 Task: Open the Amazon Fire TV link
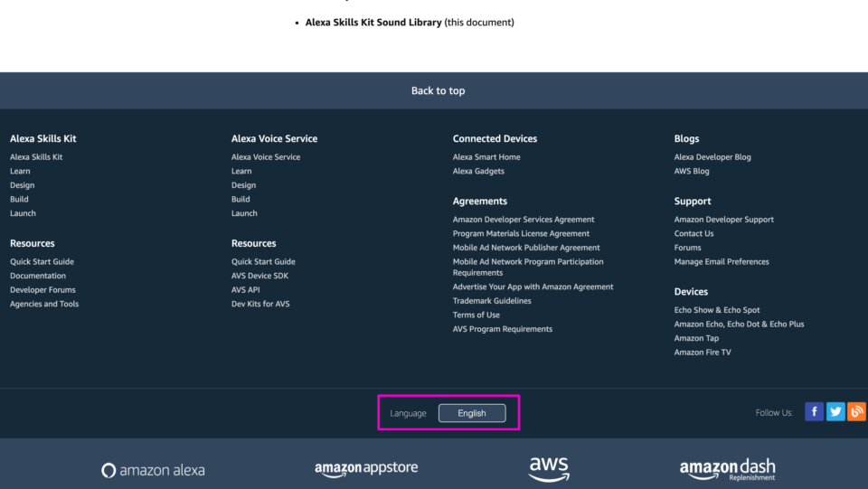(x=703, y=353)
